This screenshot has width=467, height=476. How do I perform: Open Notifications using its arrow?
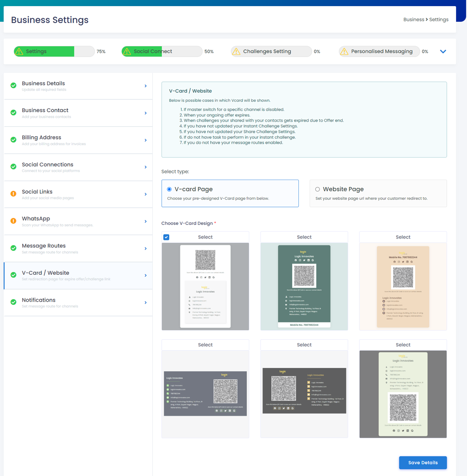pos(146,303)
